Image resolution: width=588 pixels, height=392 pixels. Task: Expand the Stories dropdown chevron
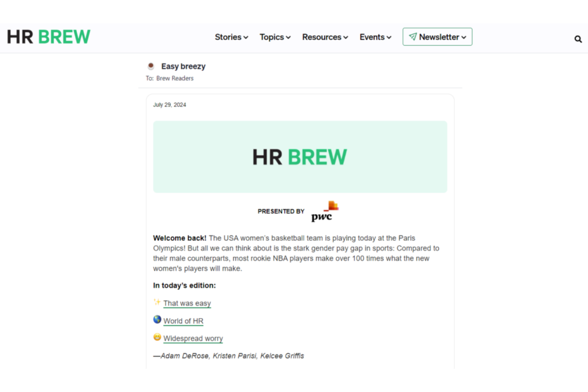[246, 37]
